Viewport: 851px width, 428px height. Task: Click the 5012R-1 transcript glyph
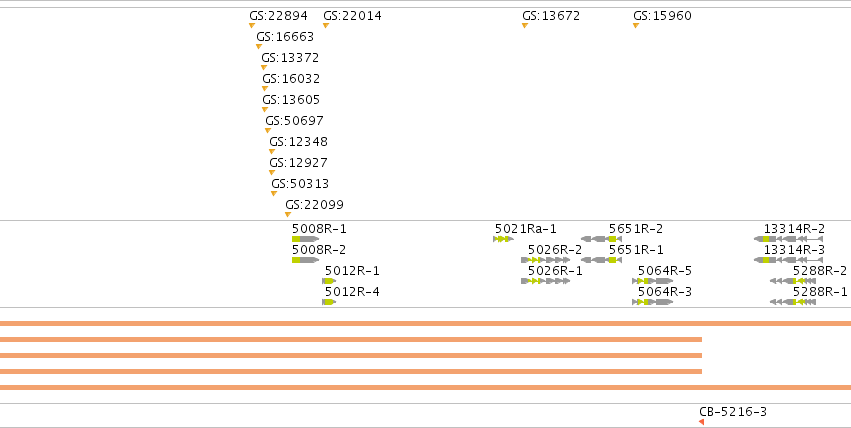[x=329, y=281]
